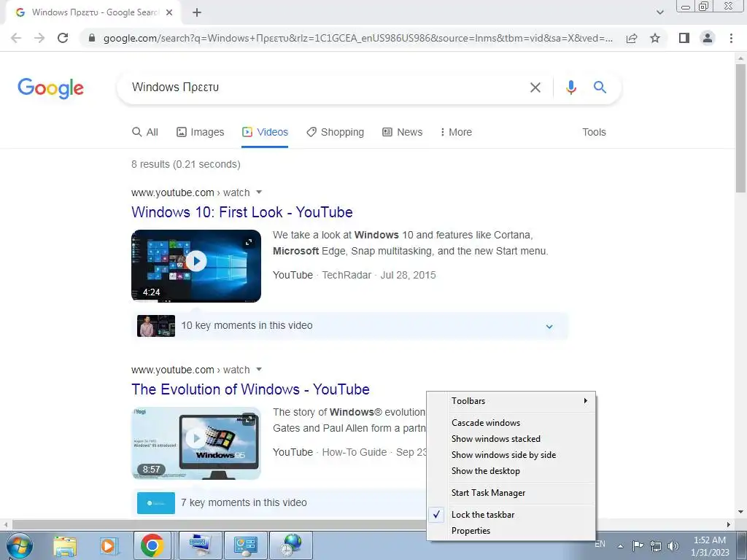The width and height of the screenshot is (747, 560).
Task: Switch to the Images tab
Action: 200,132
